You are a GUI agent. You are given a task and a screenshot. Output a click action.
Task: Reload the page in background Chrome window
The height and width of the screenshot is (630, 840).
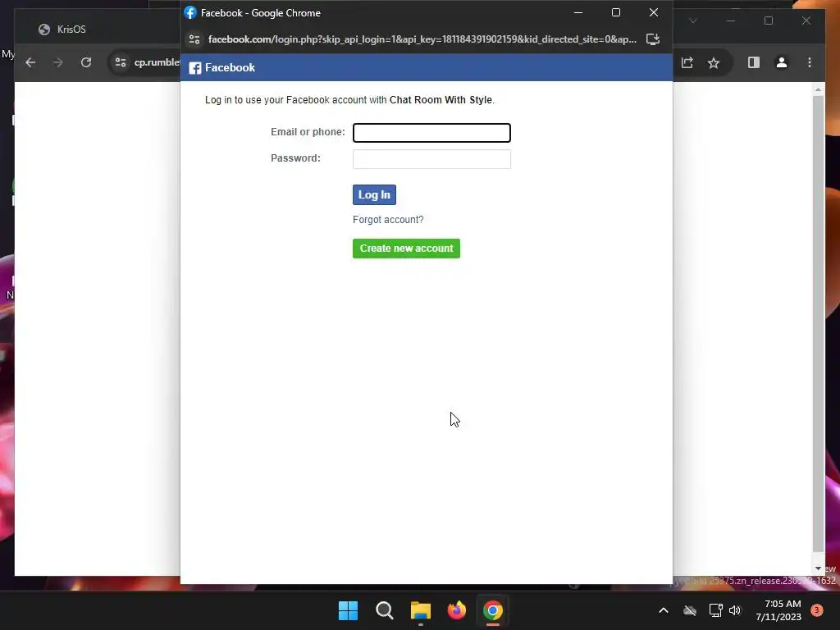coord(85,62)
